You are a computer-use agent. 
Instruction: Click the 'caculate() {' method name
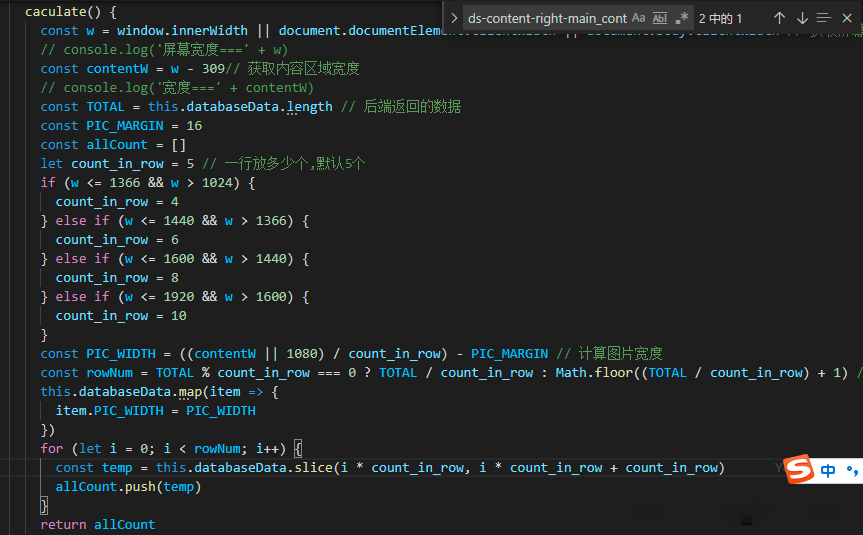pyautogui.click(x=70, y=12)
